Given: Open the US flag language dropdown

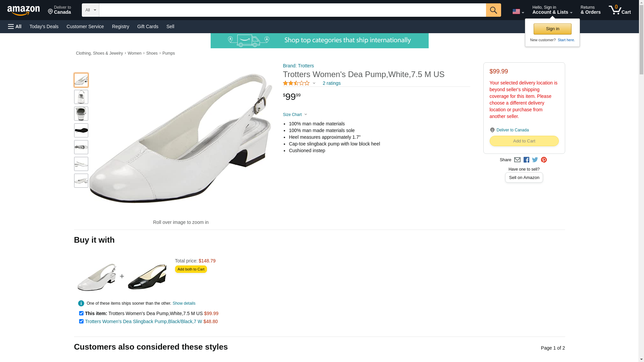Looking at the screenshot, I should (x=518, y=12).
